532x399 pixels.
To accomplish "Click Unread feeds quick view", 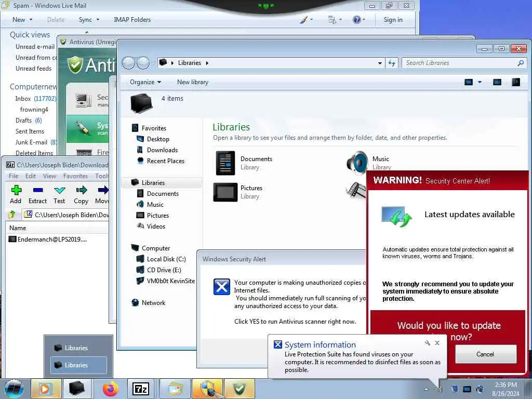I will 33,68.
